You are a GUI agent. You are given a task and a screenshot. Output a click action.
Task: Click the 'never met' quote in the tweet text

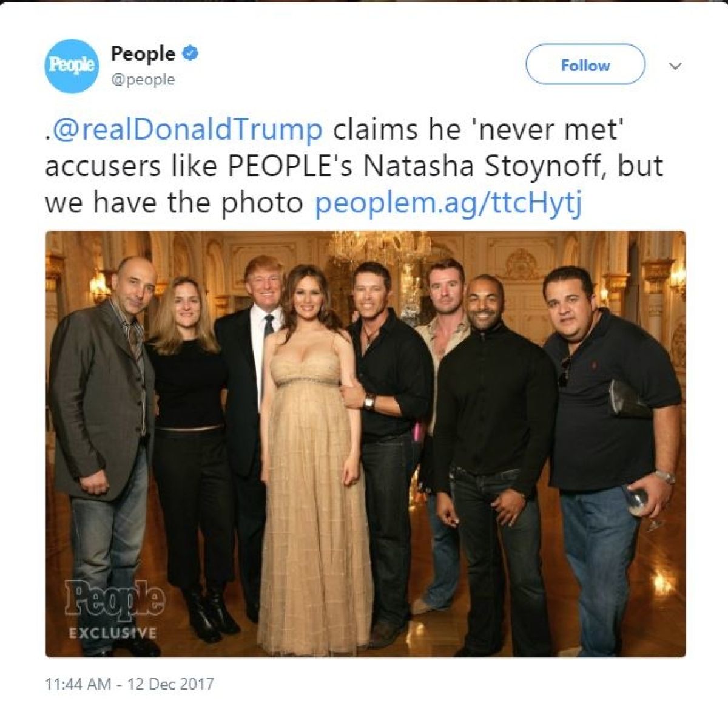550,130
